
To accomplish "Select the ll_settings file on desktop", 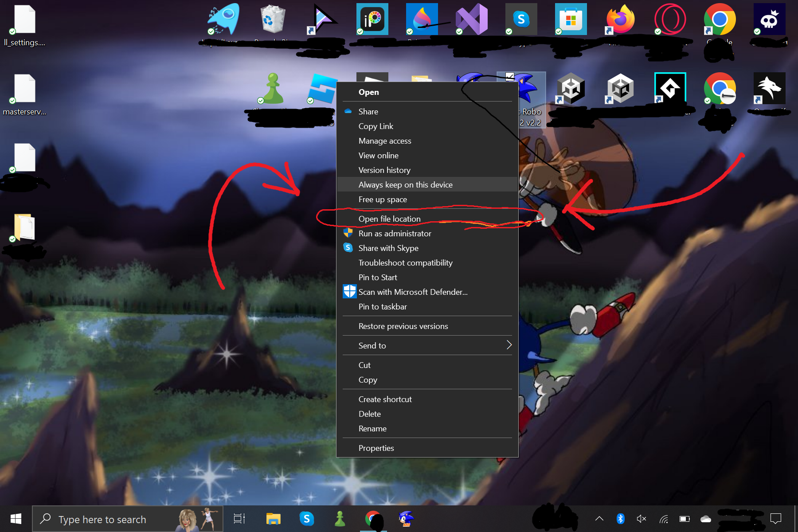I will tap(25, 25).
